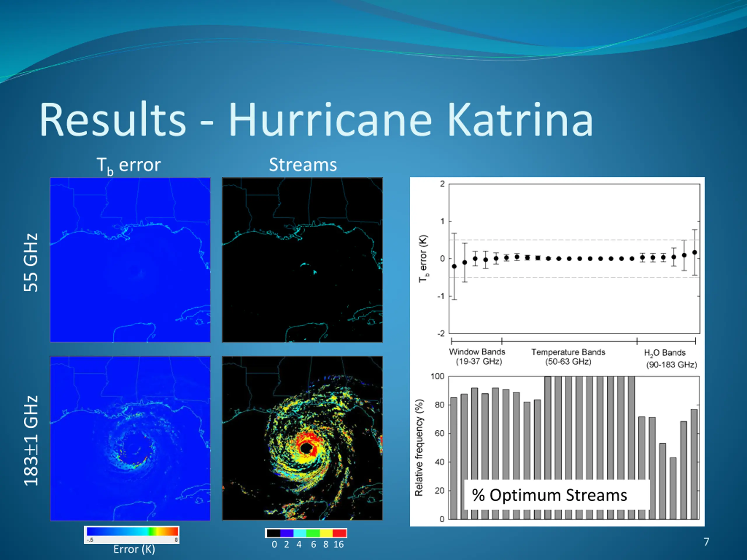Open the 55 GHz Tb error map
Viewport: 747px width, 560px height.
point(130,260)
